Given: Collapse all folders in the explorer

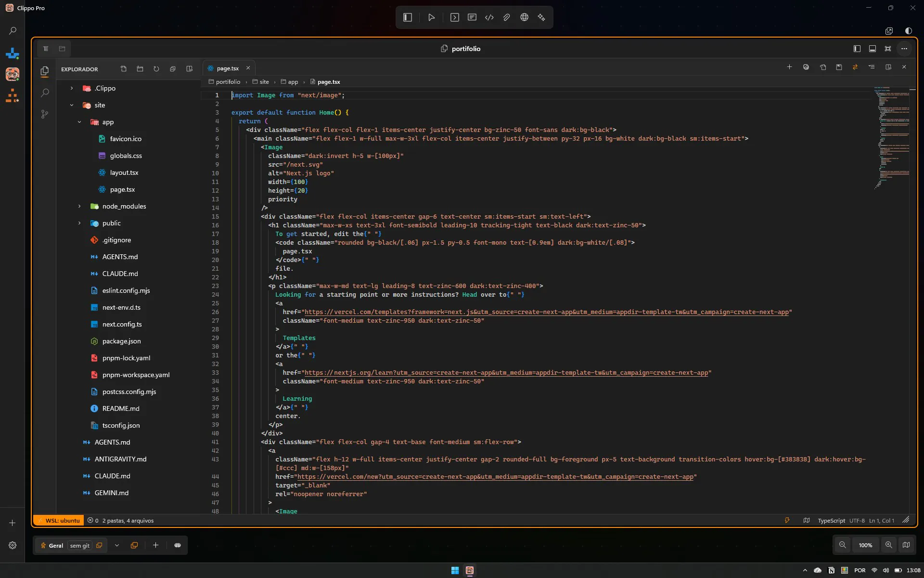Looking at the screenshot, I should [173, 69].
